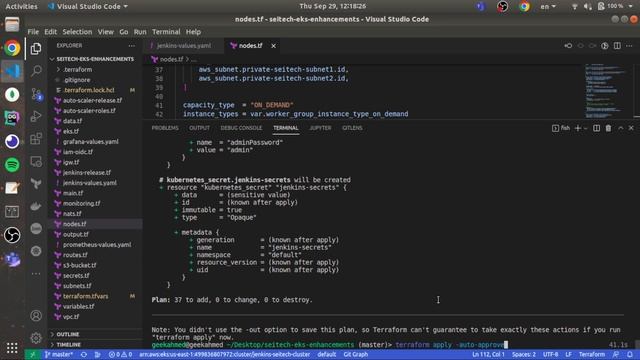The image size is (640, 360).
Task: Switch to the OUTPUT panel tab
Action: tap(199, 128)
